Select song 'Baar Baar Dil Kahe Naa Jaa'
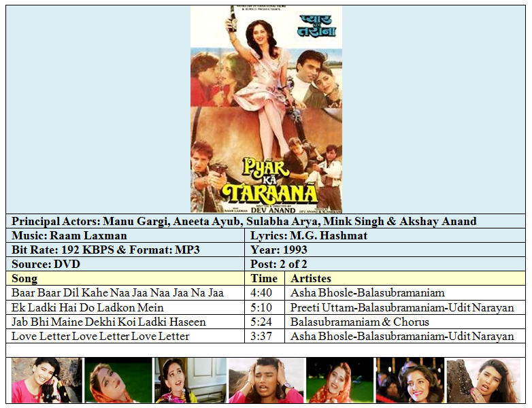The height and width of the screenshot is (408, 532). [118, 292]
